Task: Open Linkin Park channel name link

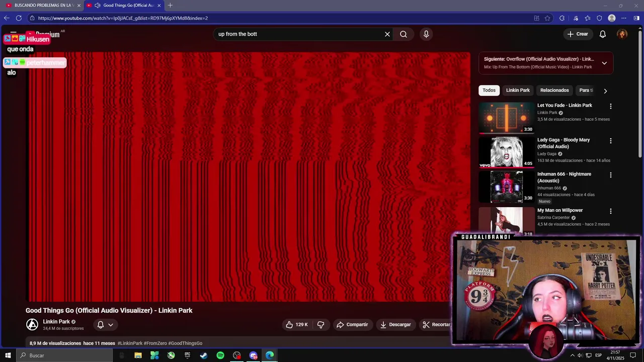Action: point(56,322)
